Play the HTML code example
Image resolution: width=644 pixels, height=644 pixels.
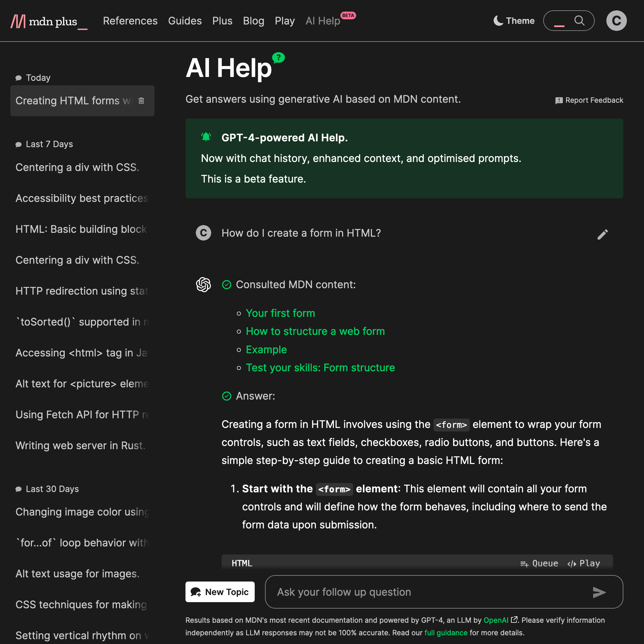583,563
